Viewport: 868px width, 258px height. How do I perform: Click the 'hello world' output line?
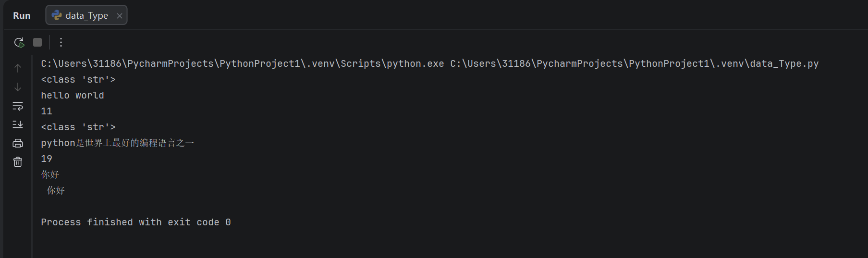73,95
